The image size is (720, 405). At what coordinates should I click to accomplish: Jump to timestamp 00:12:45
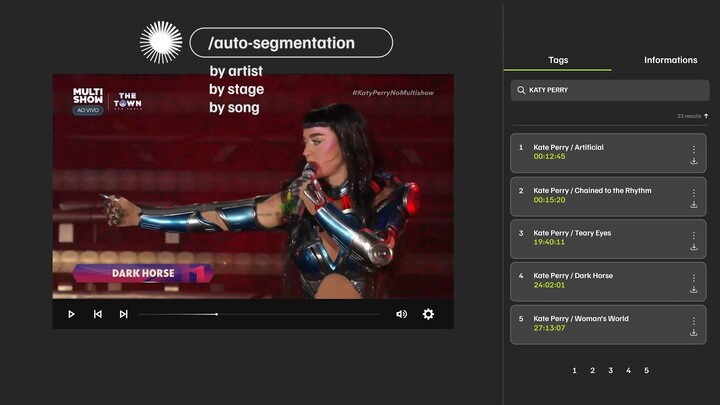(549, 157)
